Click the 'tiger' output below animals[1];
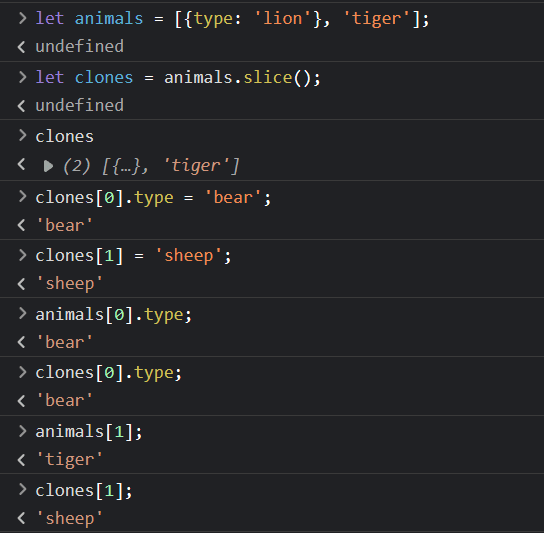544x533 pixels. tap(69, 460)
